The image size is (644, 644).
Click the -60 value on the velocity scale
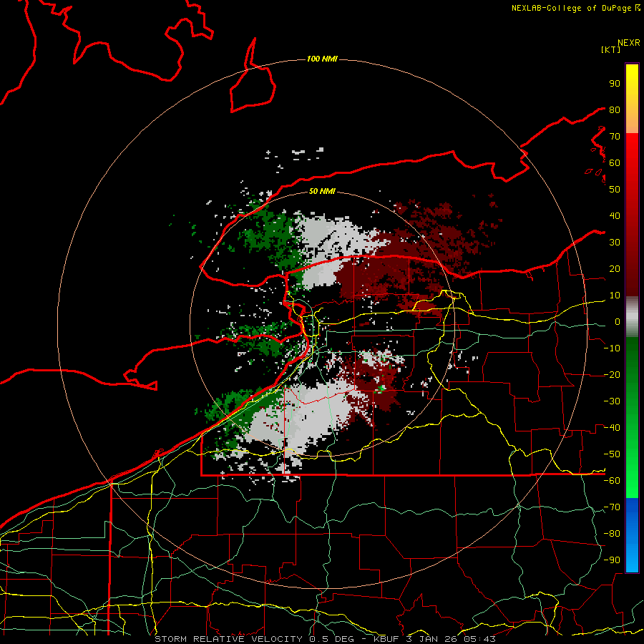[612, 481]
